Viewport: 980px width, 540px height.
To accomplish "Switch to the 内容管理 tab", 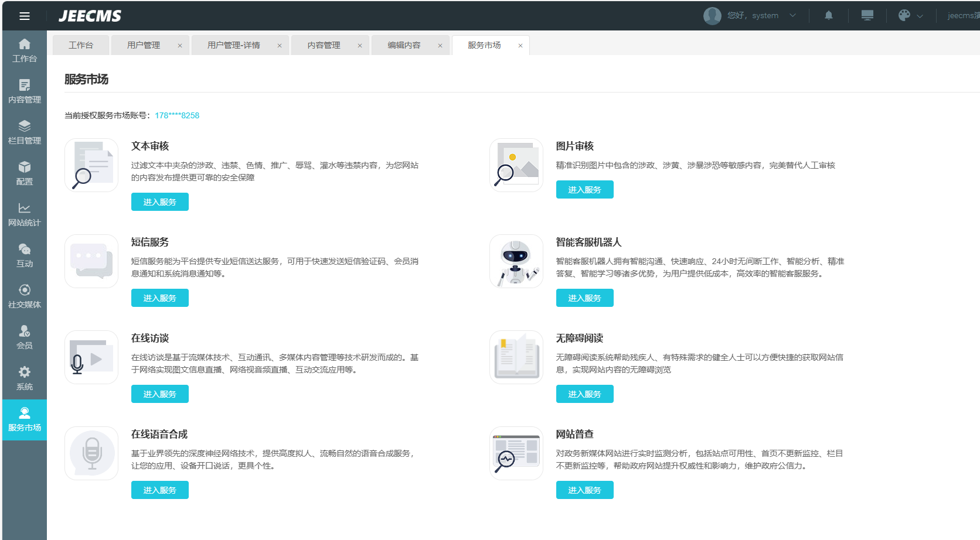I will point(324,45).
